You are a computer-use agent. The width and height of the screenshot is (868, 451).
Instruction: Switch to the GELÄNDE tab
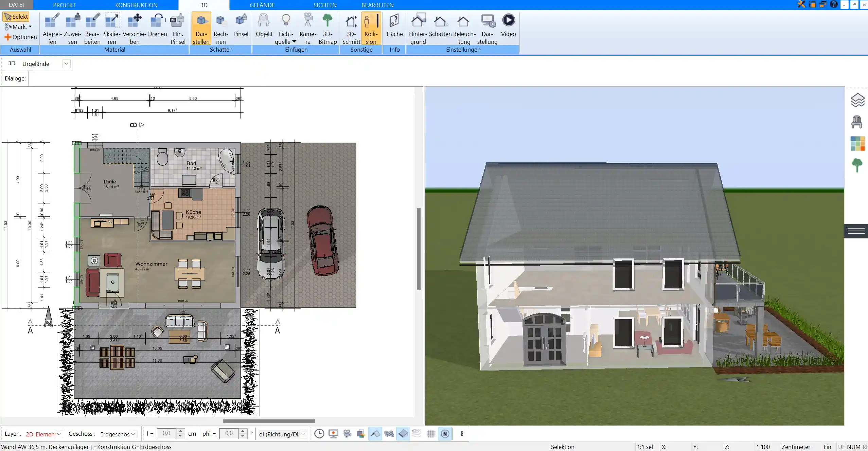(262, 5)
